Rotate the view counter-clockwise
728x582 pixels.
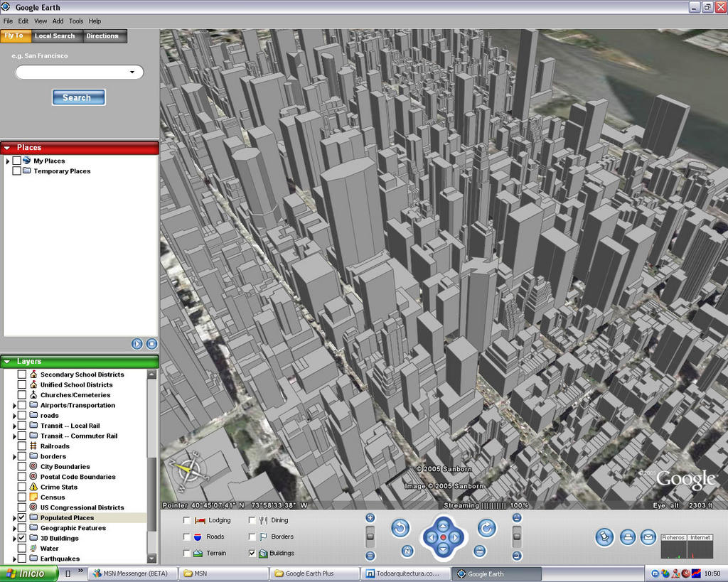click(x=400, y=528)
